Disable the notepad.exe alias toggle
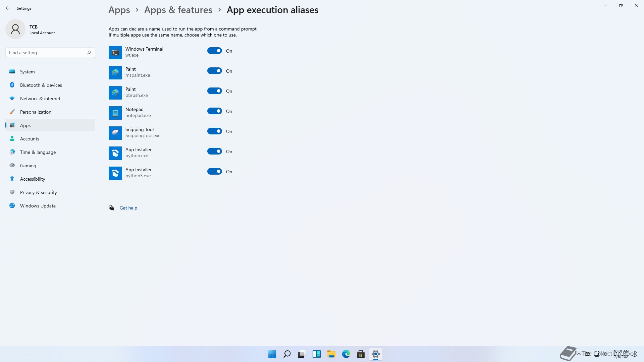This screenshot has height=362, width=644. click(x=215, y=111)
